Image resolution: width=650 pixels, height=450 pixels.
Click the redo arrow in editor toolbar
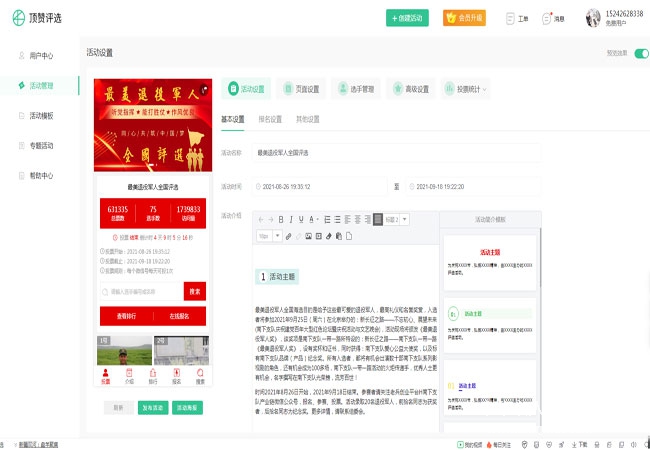point(271,220)
